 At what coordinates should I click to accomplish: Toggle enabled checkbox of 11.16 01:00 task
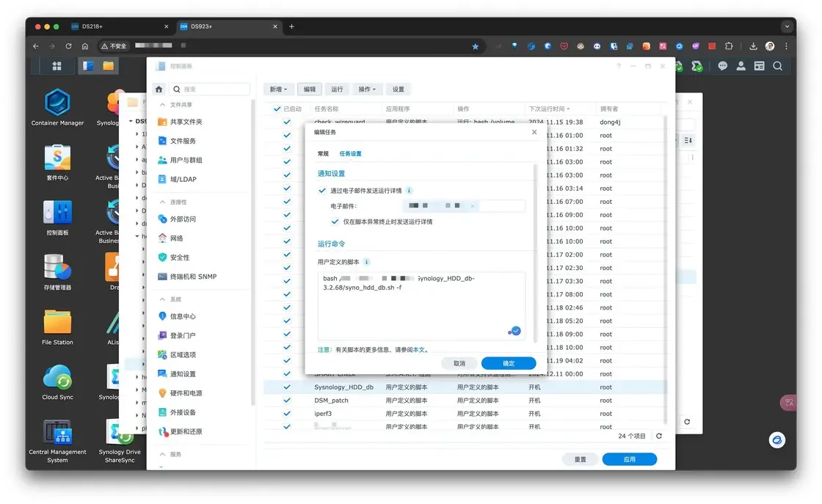pyautogui.click(x=287, y=135)
